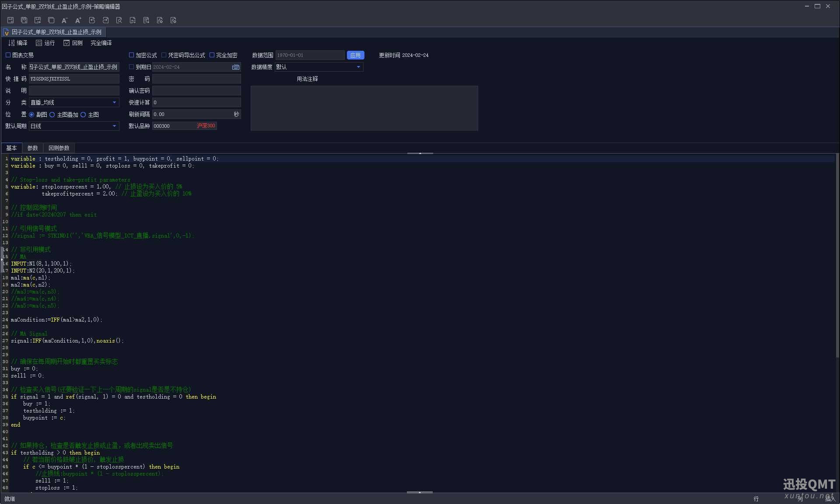Click line 38 'buypoint := c;'
This screenshot has width=840, height=504.
click(x=44, y=418)
